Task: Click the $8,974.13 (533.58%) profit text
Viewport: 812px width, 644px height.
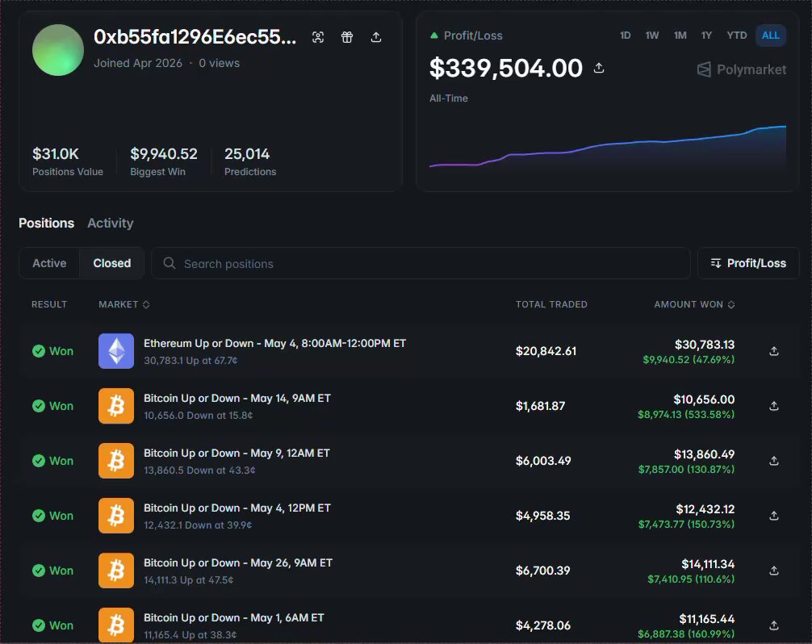Action: tap(685, 414)
